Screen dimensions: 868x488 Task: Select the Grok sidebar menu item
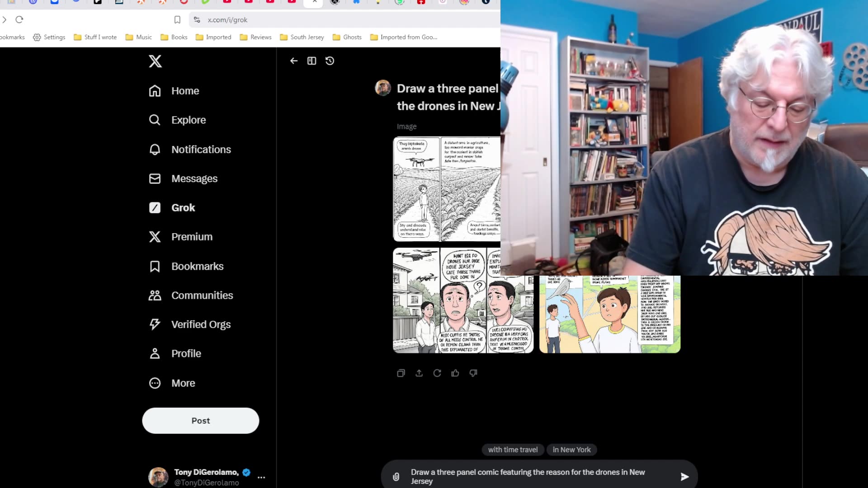tap(183, 207)
